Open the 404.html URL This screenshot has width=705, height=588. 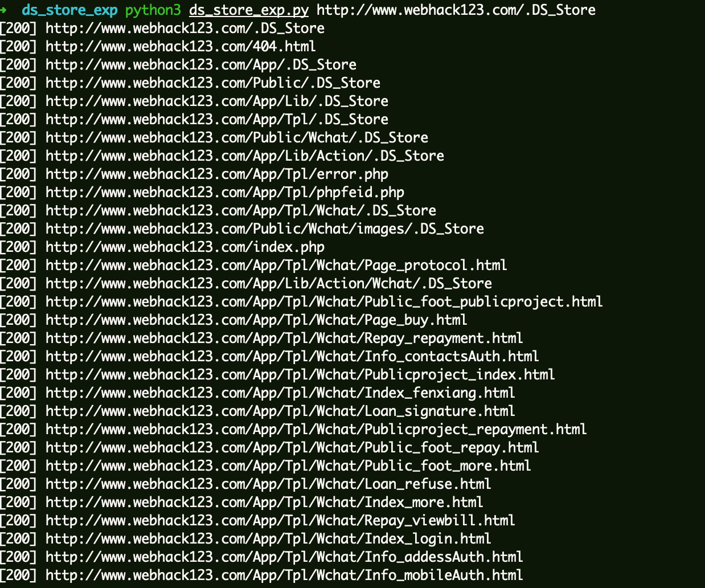tap(181, 47)
